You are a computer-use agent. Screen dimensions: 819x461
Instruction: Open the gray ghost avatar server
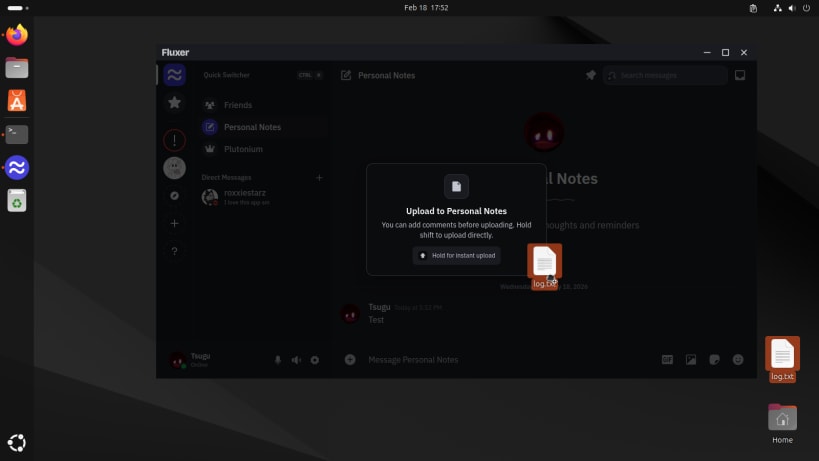click(x=174, y=168)
